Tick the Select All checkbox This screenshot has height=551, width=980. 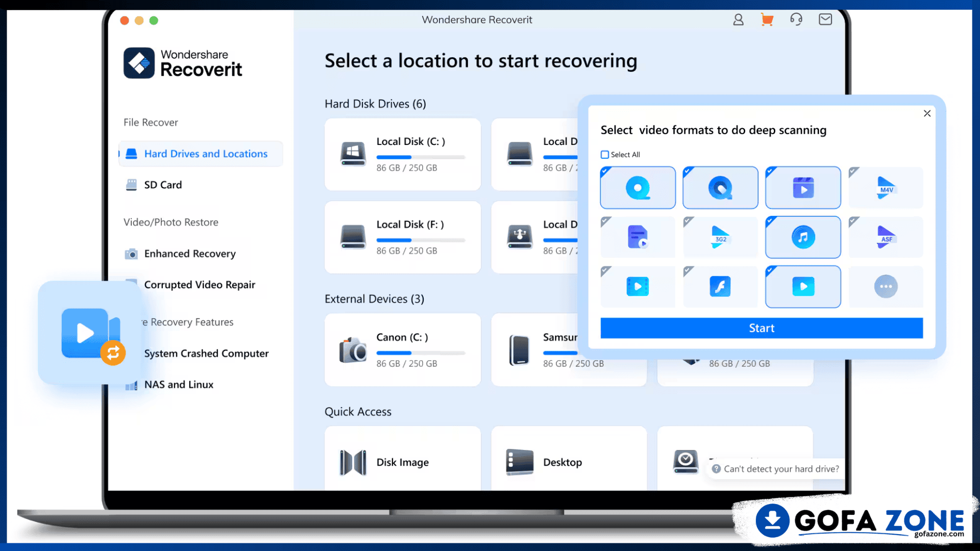click(x=605, y=155)
